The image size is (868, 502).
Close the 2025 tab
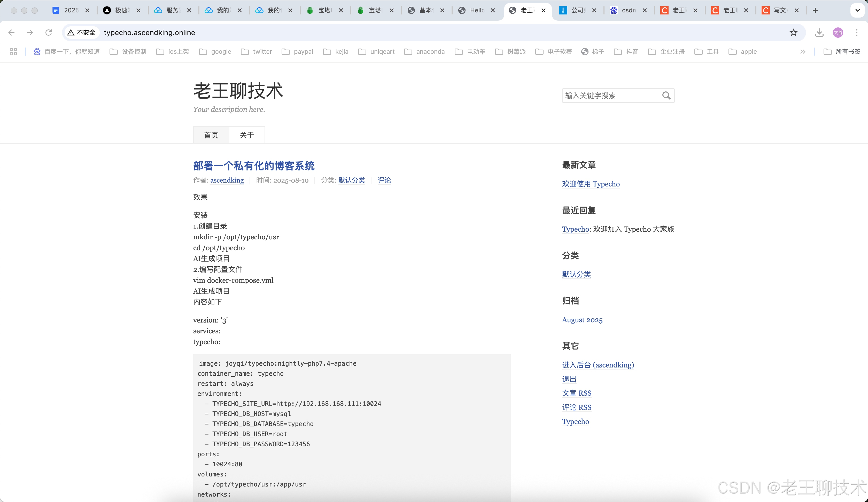click(x=88, y=10)
